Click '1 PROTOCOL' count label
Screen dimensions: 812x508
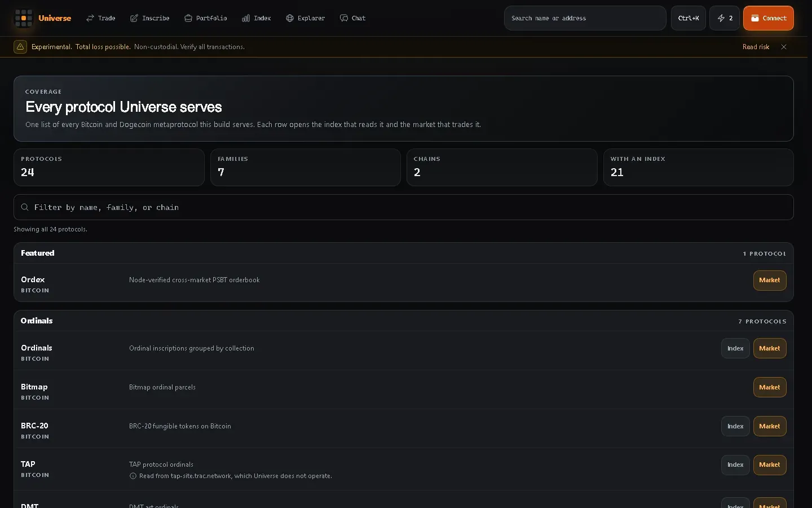tap(765, 253)
